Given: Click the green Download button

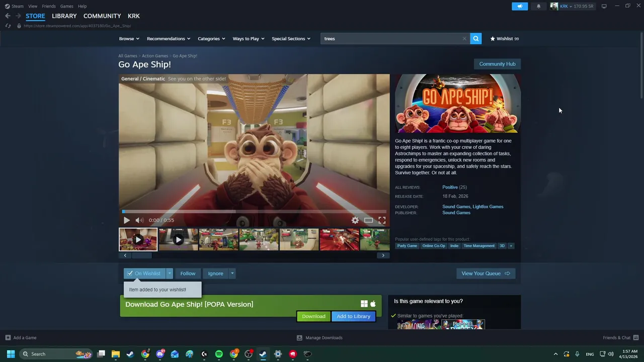Looking at the screenshot, I should 313,316.
